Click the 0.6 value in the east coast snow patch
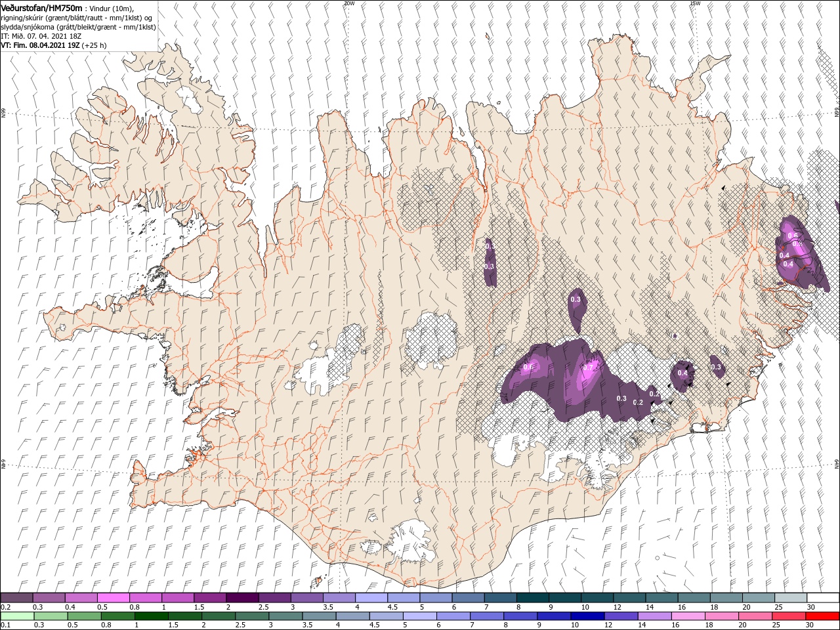840x630 pixels. 793,236
